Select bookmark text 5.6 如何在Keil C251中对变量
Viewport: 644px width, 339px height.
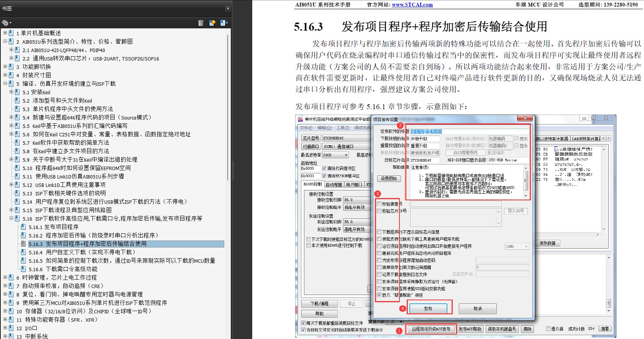coord(107,134)
